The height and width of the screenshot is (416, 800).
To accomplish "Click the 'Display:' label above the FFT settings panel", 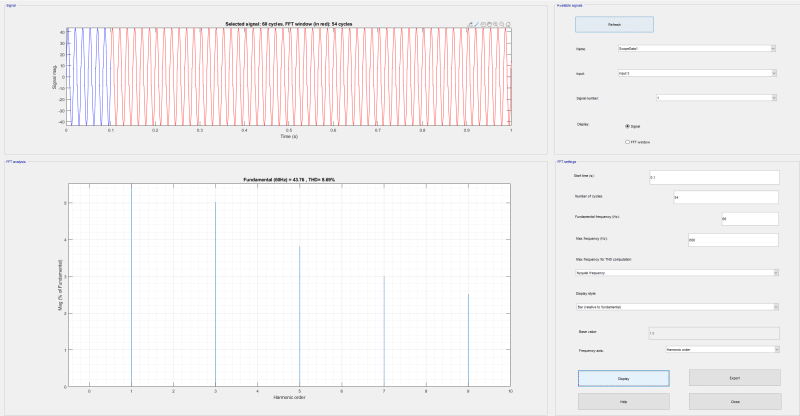I will click(583, 125).
